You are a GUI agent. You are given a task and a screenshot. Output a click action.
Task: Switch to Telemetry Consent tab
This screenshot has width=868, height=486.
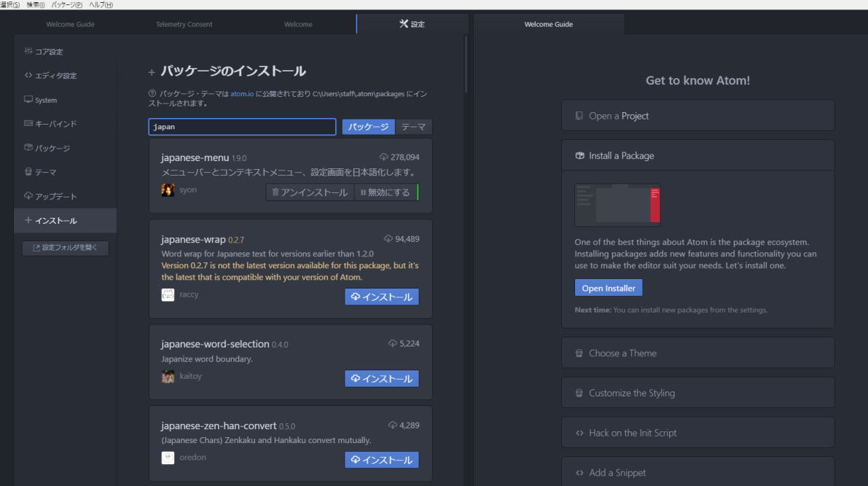[184, 24]
